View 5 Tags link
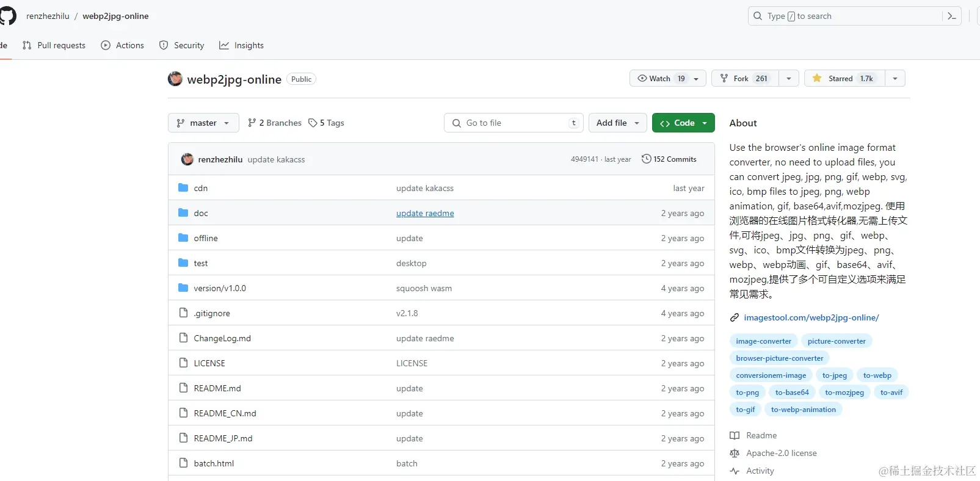Screen dimensions: 980x481 tap(326, 123)
